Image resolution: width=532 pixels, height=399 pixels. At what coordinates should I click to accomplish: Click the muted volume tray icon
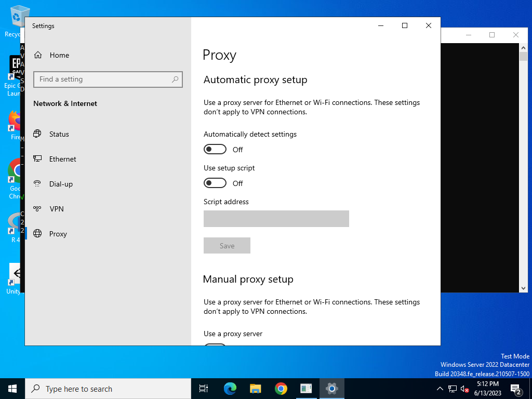click(x=464, y=389)
